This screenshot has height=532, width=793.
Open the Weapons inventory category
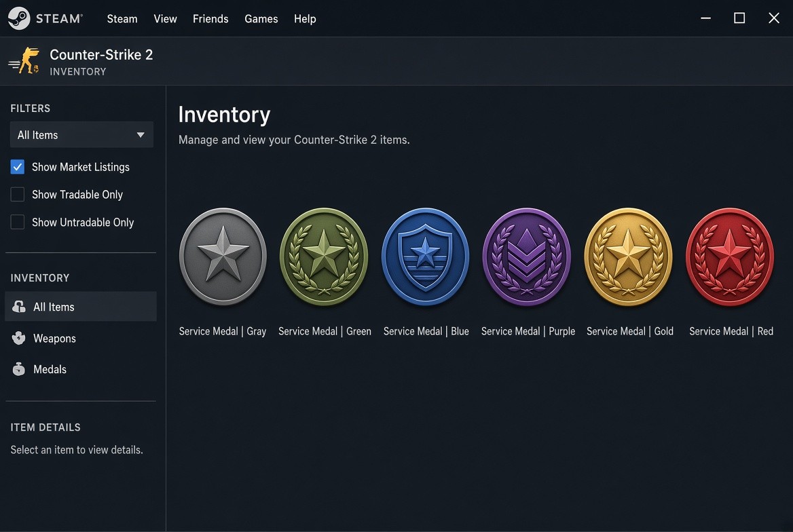pos(81,338)
